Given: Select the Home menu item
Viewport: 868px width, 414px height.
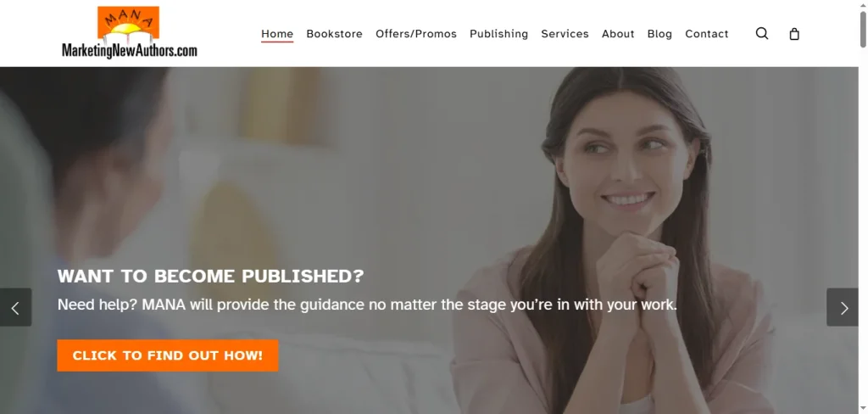Looking at the screenshot, I should pos(277,34).
